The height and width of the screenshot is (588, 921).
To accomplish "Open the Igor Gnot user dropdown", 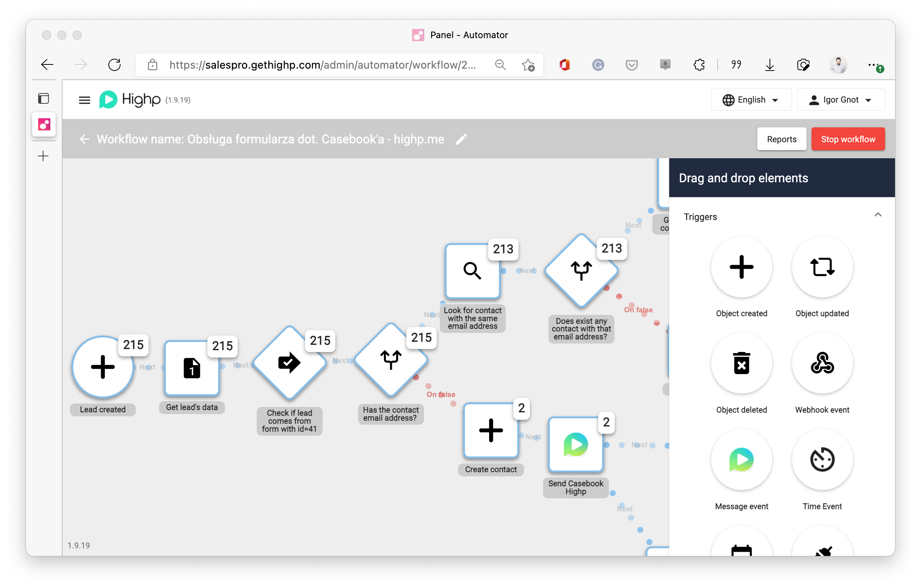I will coord(840,100).
